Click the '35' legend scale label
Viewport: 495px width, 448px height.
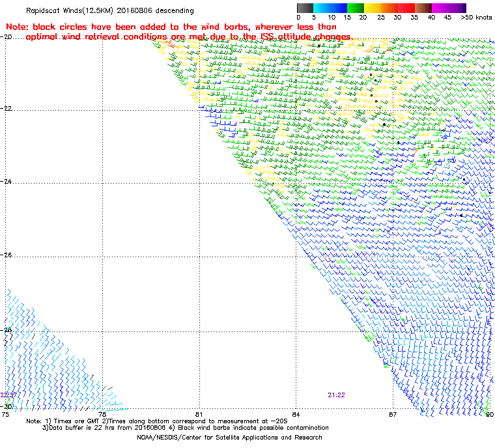pyautogui.click(x=414, y=18)
